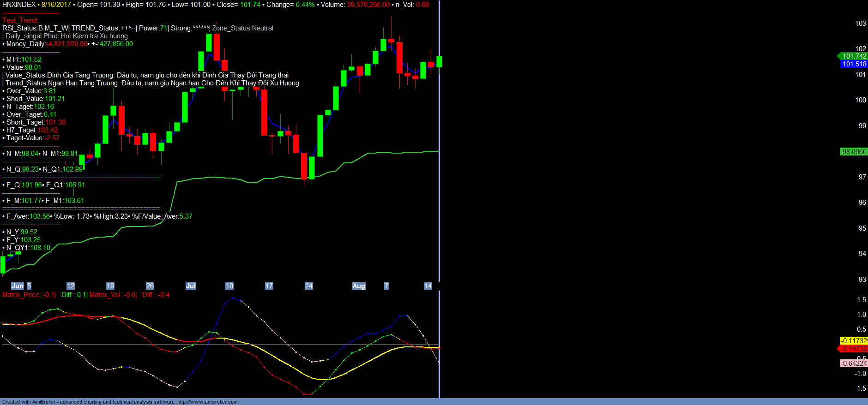
Task: Click the green 101.742 price tag
Action: tap(854, 56)
